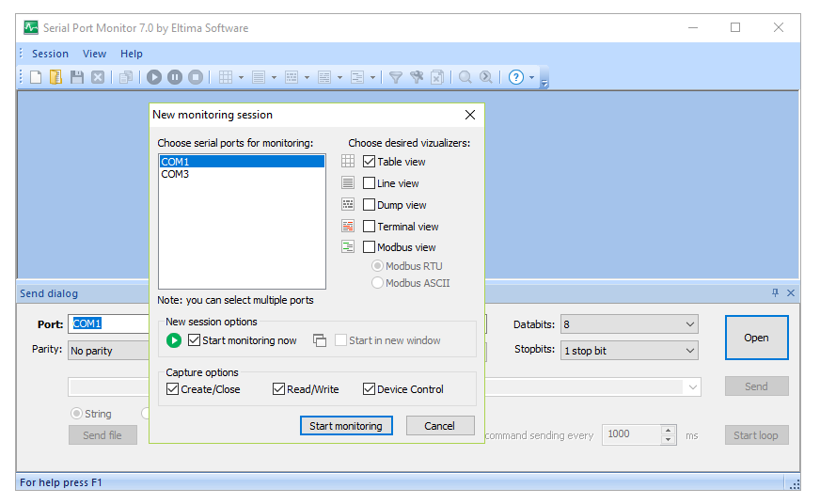Viewport: 820px width, 504px height.
Task: Click the Open session folder icon
Action: 56,77
